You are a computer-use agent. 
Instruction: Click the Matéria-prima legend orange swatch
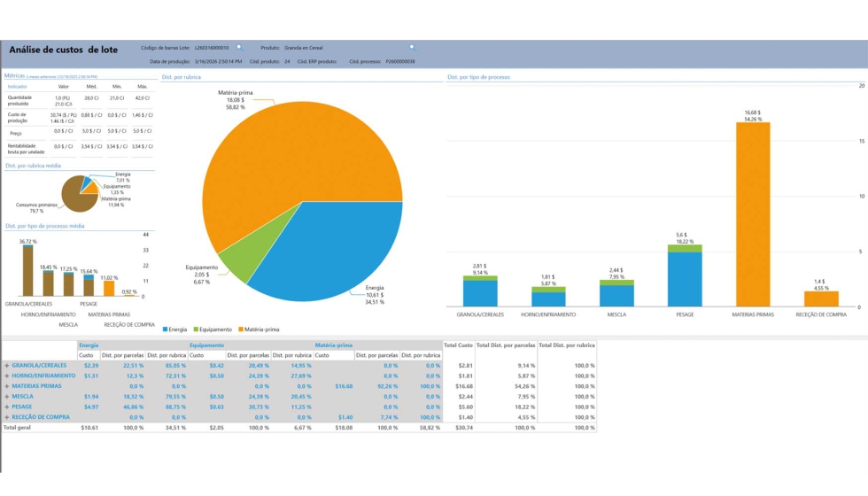point(240,329)
